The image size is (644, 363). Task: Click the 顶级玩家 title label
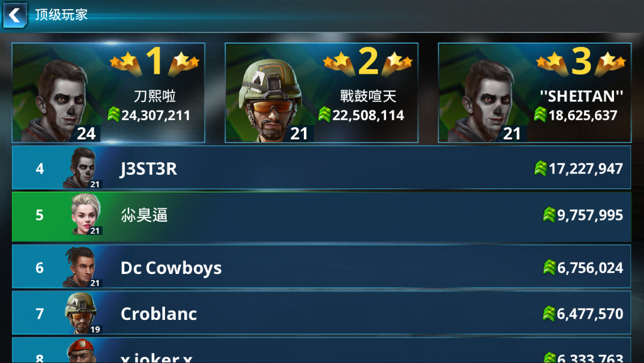tap(61, 15)
